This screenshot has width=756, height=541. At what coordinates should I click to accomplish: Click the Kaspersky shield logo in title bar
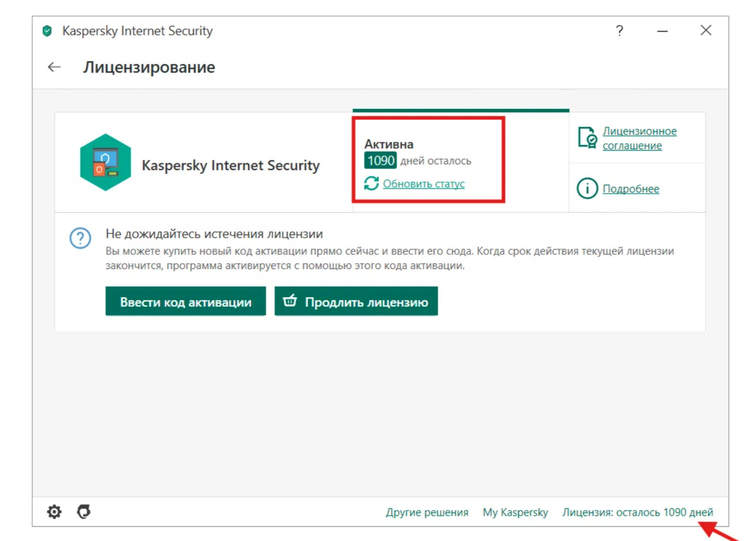(47, 31)
